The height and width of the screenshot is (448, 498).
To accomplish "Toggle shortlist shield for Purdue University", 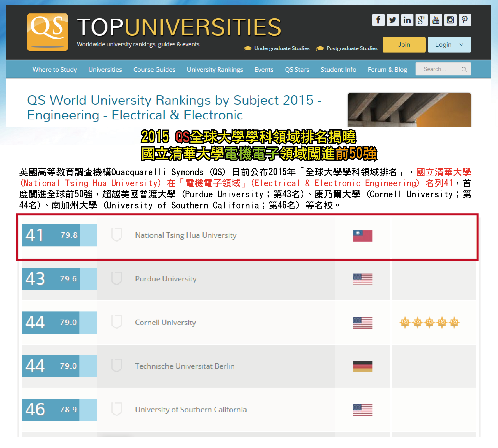I will point(117,278).
